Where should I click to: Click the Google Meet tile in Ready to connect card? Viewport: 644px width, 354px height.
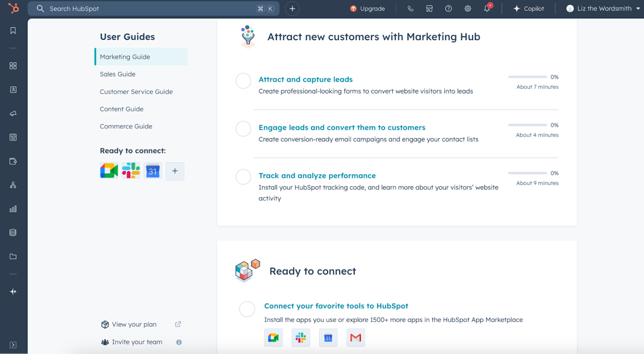tap(273, 337)
